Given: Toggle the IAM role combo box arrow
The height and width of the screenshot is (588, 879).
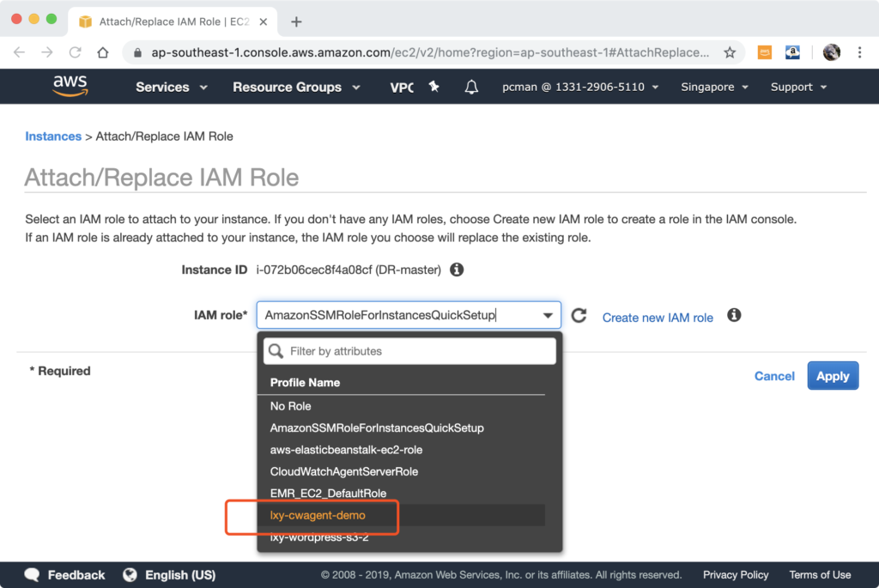Looking at the screenshot, I should (548, 315).
